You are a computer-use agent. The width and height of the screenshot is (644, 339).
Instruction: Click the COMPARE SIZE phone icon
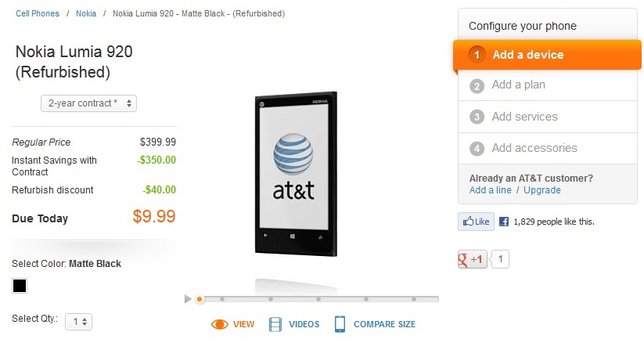point(340,324)
